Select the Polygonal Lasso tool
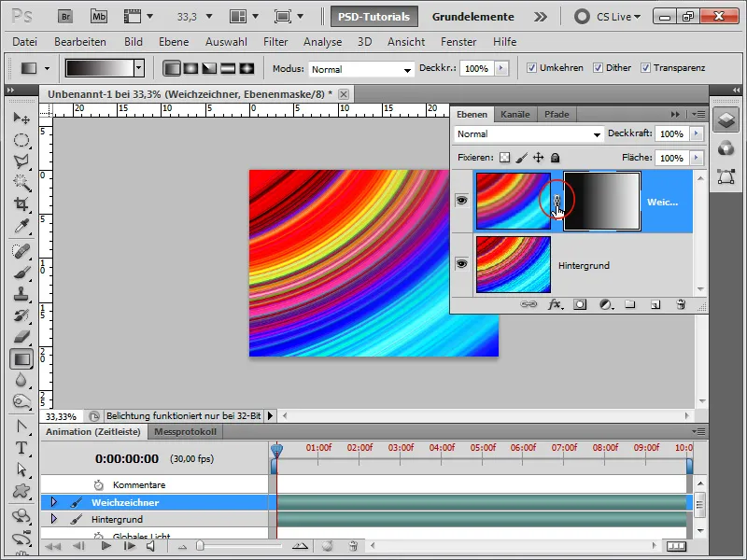The image size is (747, 560). click(x=21, y=161)
